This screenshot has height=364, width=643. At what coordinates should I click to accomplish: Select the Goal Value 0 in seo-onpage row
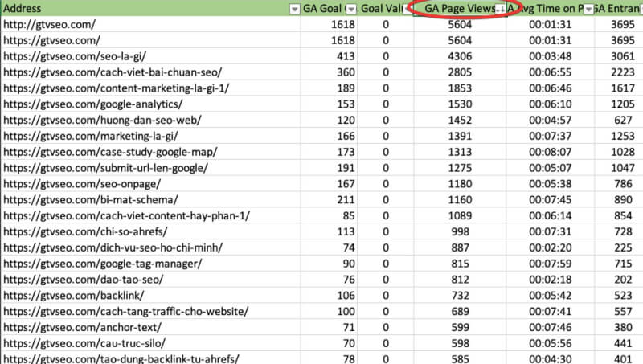[x=386, y=184]
